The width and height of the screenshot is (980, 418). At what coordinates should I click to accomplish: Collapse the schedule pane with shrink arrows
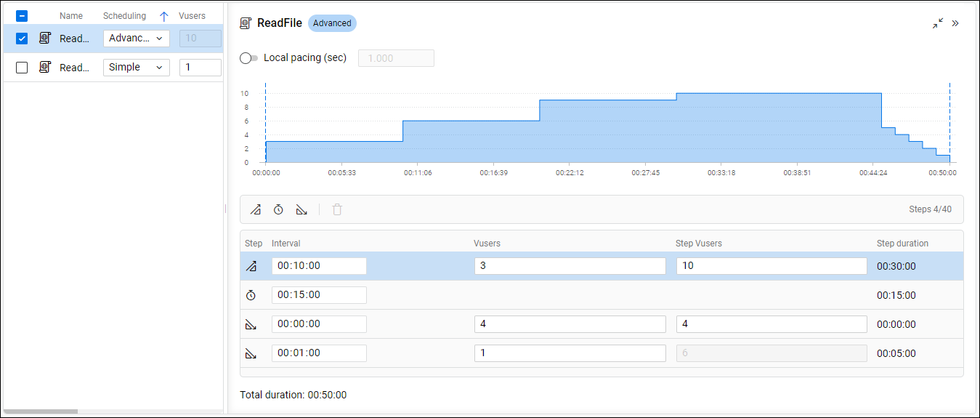938,23
